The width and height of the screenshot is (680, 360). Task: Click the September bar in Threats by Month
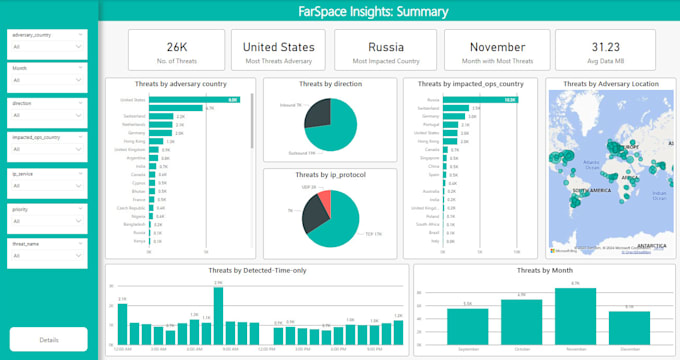[x=468, y=327]
